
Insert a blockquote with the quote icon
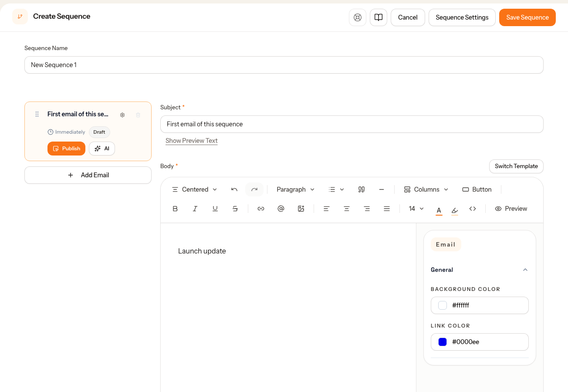(x=361, y=189)
